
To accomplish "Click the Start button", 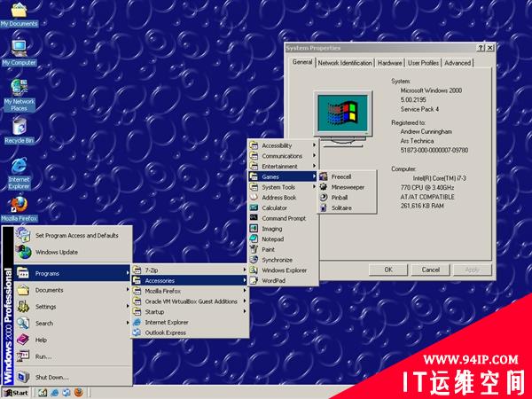I will point(16,393).
